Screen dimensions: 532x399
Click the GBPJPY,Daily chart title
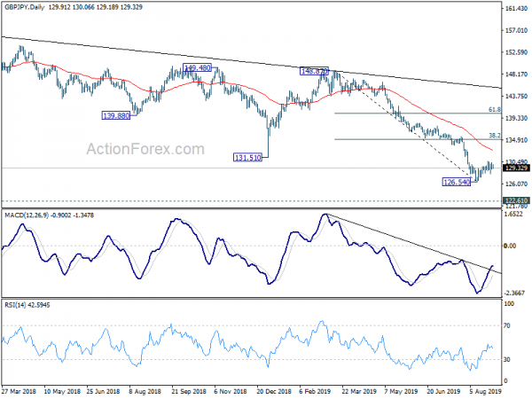pos(24,7)
